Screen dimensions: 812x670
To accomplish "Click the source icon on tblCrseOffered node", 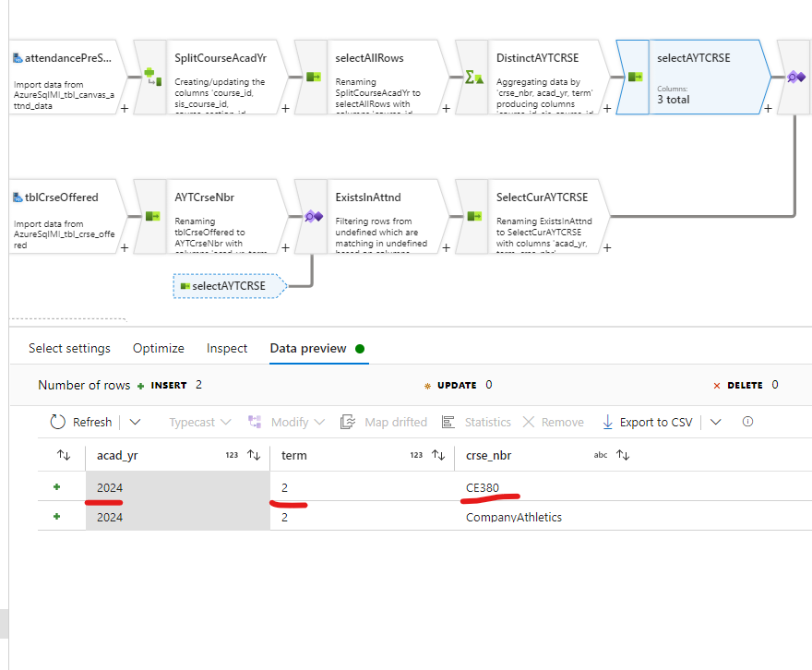I will (x=17, y=197).
